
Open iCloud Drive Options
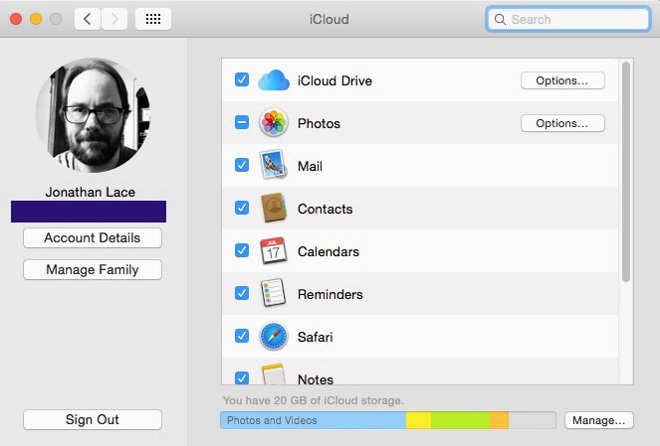click(562, 80)
